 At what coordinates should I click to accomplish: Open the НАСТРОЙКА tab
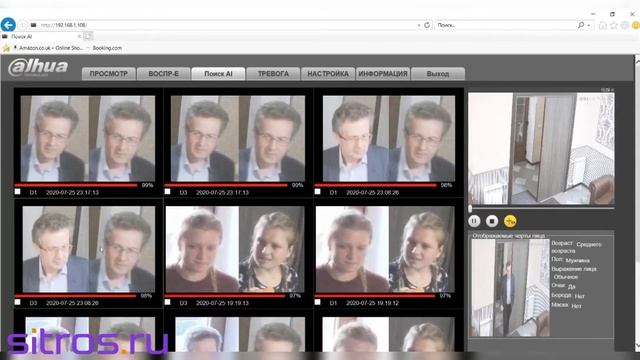tap(328, 74)
